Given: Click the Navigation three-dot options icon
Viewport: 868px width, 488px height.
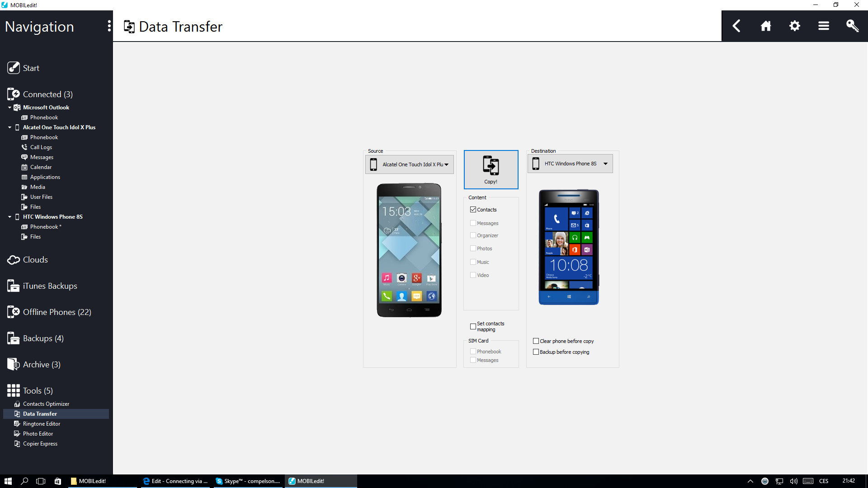Looking at the screenshot, I should click(109, 26).
